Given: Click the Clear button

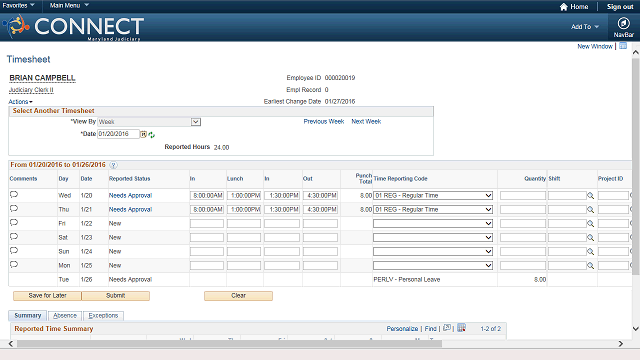Looking at the screenshot, I should 238,296.
